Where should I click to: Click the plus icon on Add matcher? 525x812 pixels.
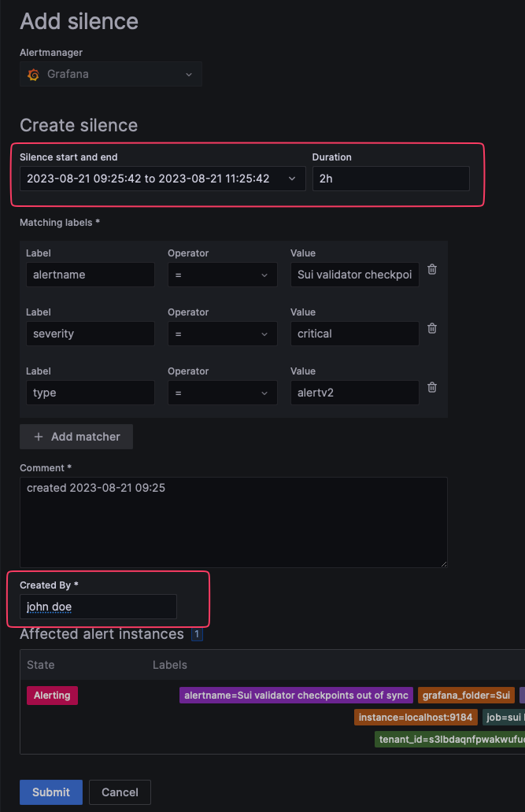point(38,437)
